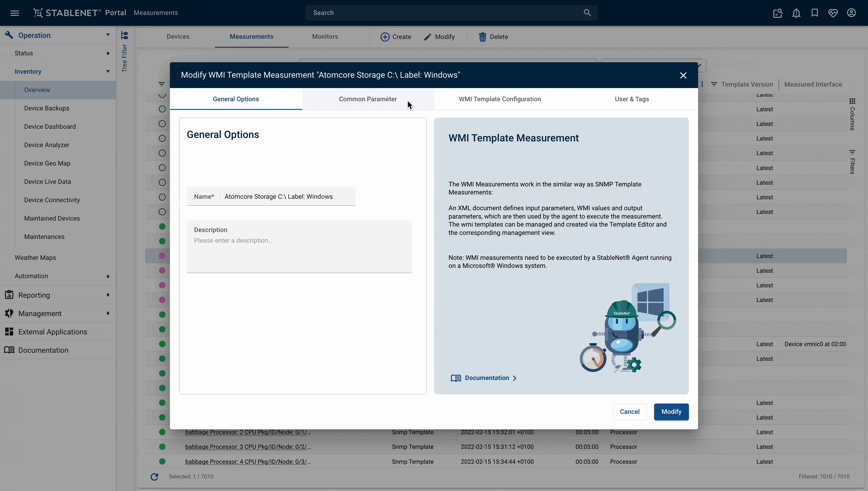Select the General Options tab

pyautogui.click(x=236, y=99)
